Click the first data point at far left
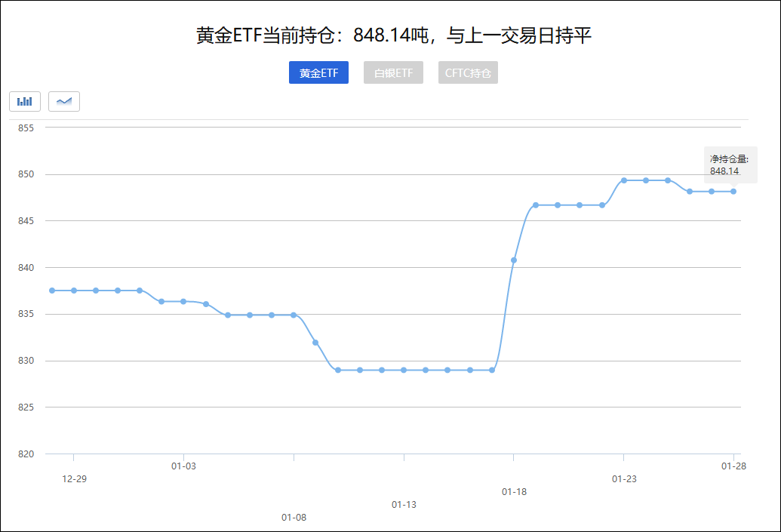Screen dimensions: 781x532 (52, 291)
